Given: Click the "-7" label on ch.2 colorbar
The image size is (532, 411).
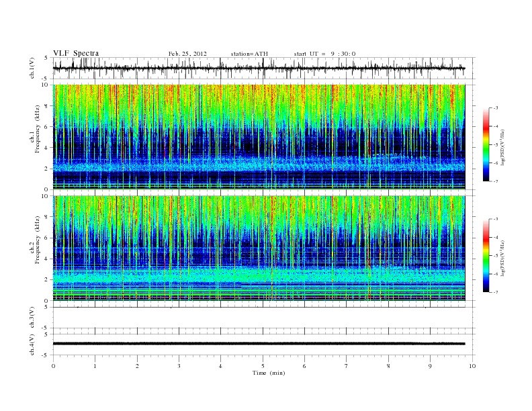Looking at the screenshot, I should point(496,292).
